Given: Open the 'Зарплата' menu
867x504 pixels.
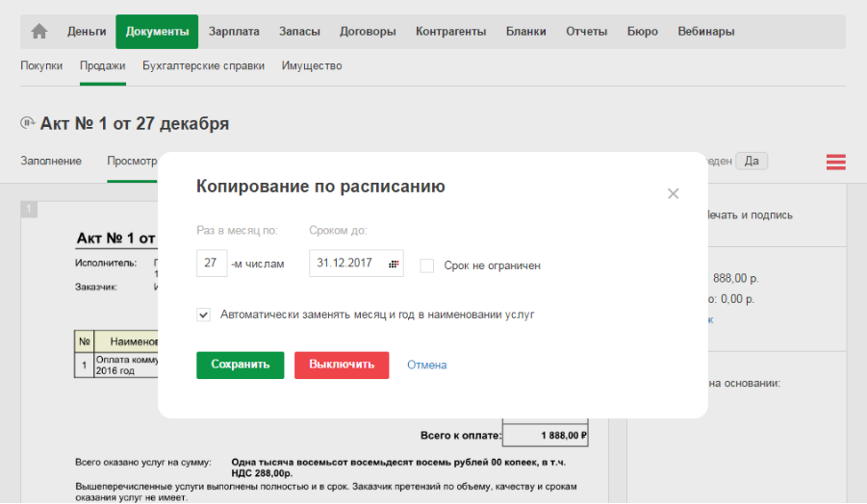Looking at the screenshot, I should pos(234,32).
